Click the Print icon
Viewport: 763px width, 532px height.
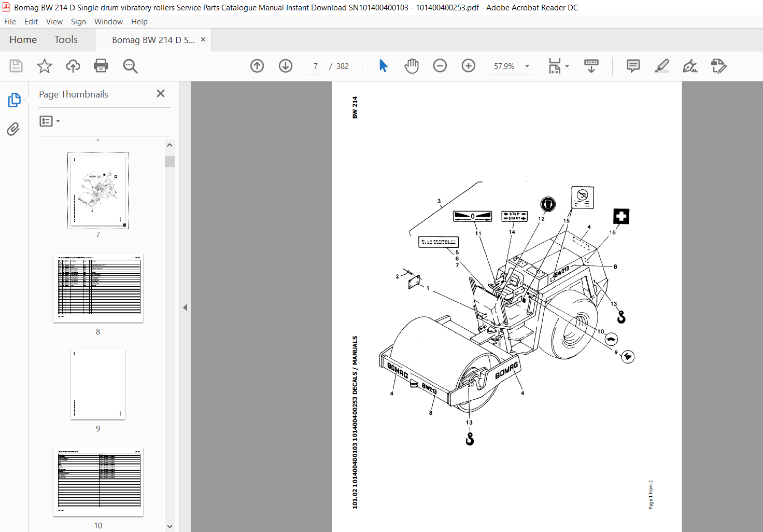[101, 66]
